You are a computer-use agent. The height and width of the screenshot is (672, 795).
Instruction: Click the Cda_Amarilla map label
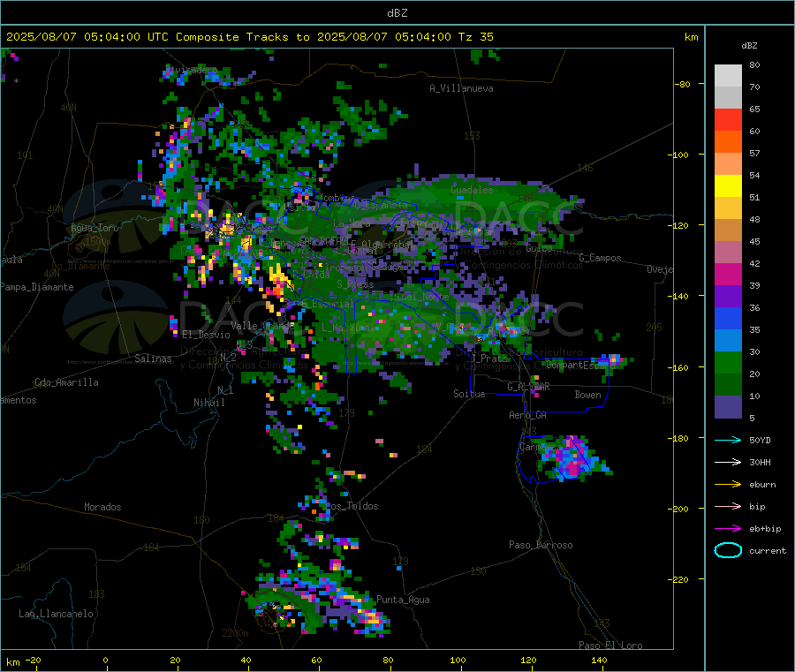(x=66, y=382)
